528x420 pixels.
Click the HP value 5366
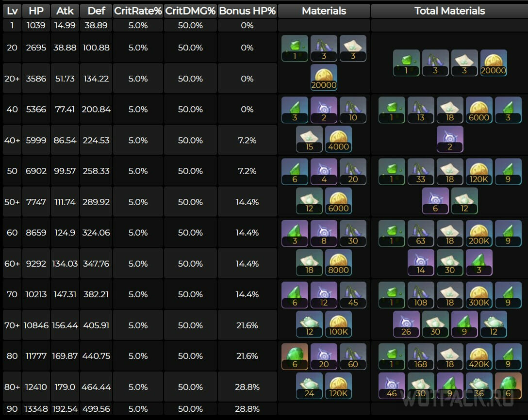pos(36,110)
